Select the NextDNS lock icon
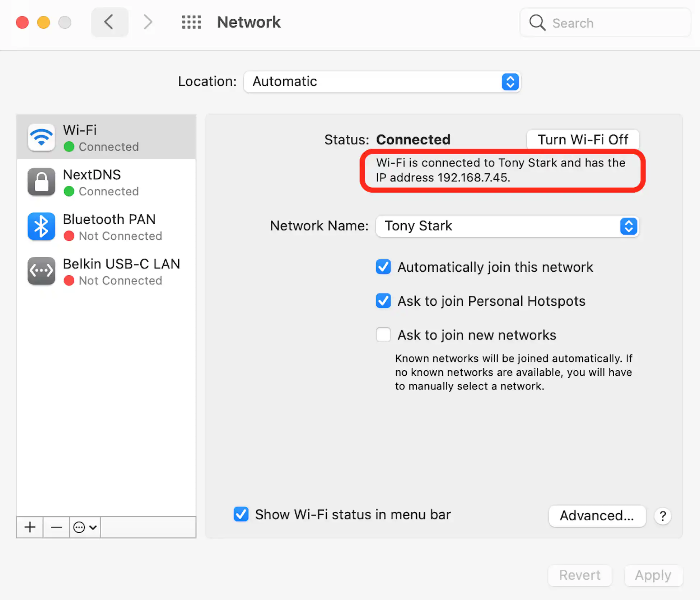Image resolution: width=700 pixels, height=600 pixels. pyautogui.click(x=41, y=182)
